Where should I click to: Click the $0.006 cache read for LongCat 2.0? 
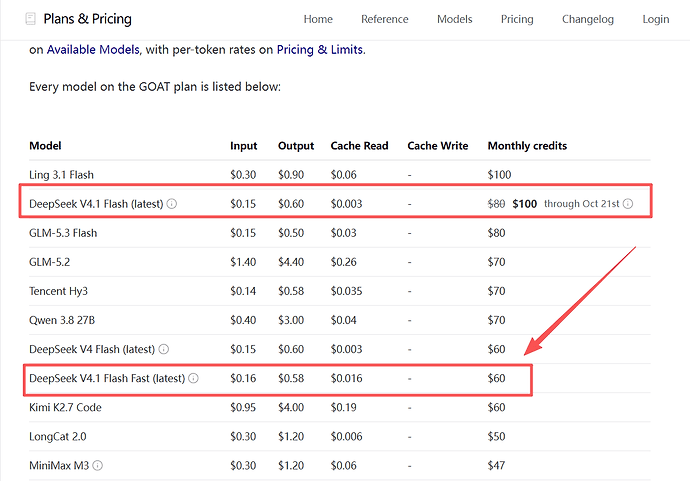(x=346, y=436)
